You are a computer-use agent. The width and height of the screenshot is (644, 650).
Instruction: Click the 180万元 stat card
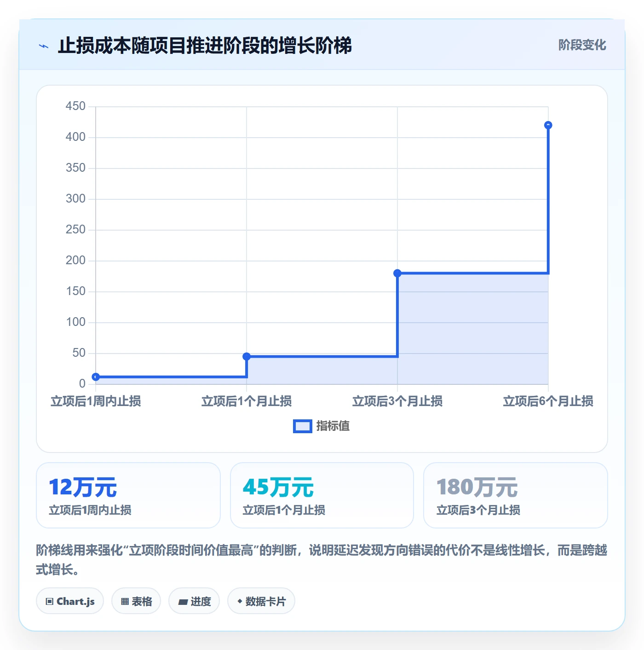click(x=516, y=495)
